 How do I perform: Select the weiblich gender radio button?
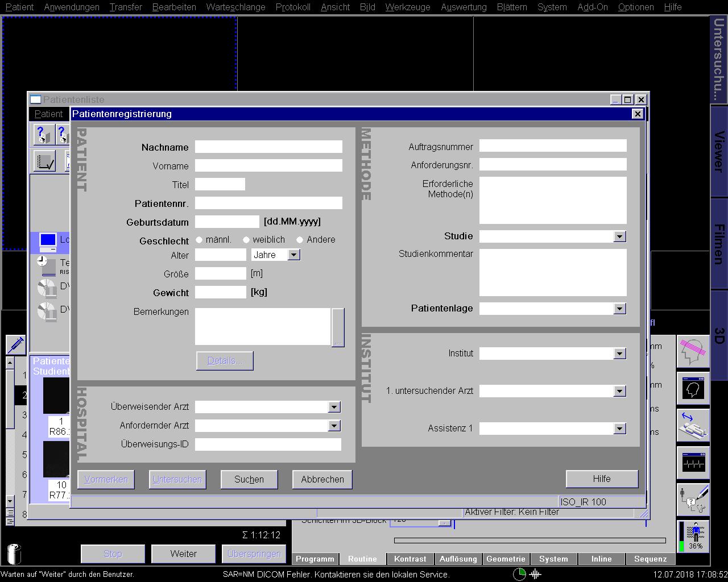point(246,240)
